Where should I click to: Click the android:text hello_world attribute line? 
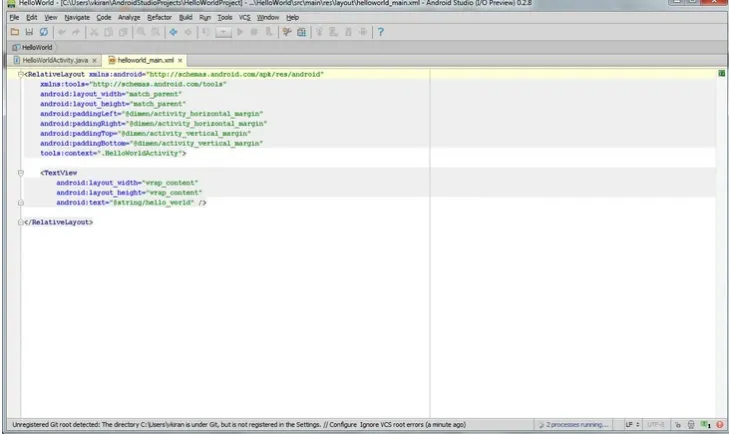tap(131, 203)
